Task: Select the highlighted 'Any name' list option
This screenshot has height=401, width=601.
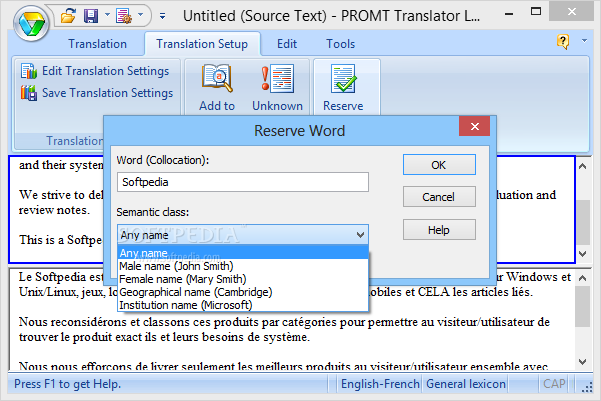Action: click(243, 253)
